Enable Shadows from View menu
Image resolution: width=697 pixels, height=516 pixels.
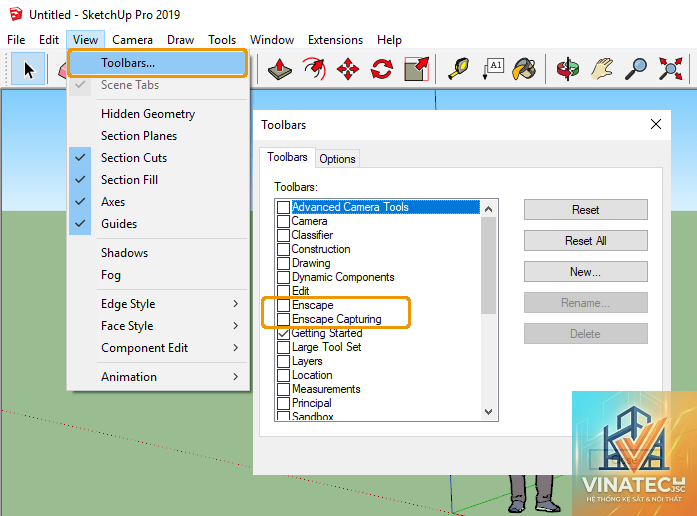coord(158,253)
